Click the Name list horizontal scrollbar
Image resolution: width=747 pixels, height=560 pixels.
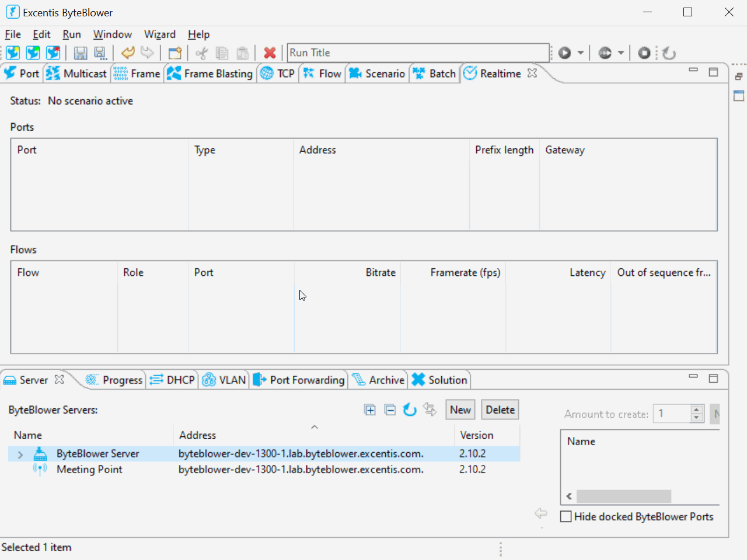[623, 496]
